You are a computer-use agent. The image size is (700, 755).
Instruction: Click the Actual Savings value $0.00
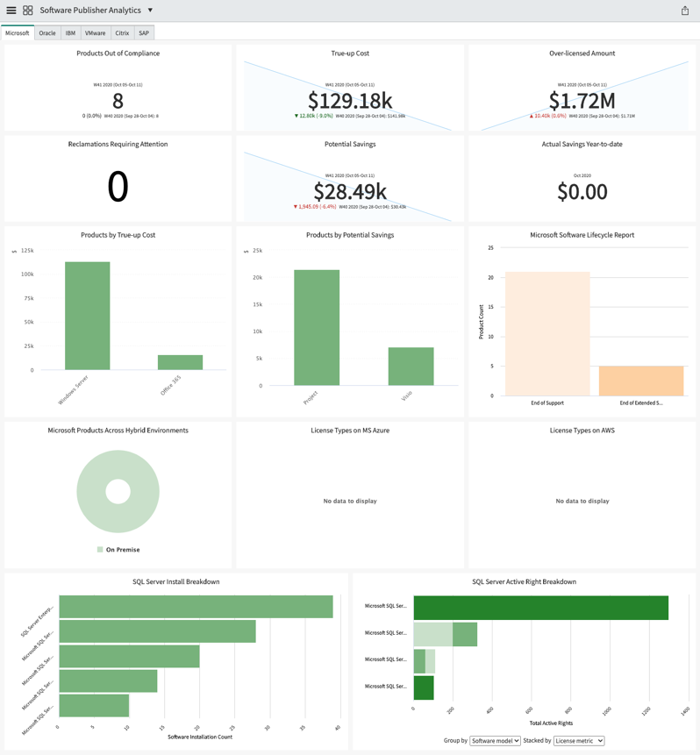pos(582,192)
